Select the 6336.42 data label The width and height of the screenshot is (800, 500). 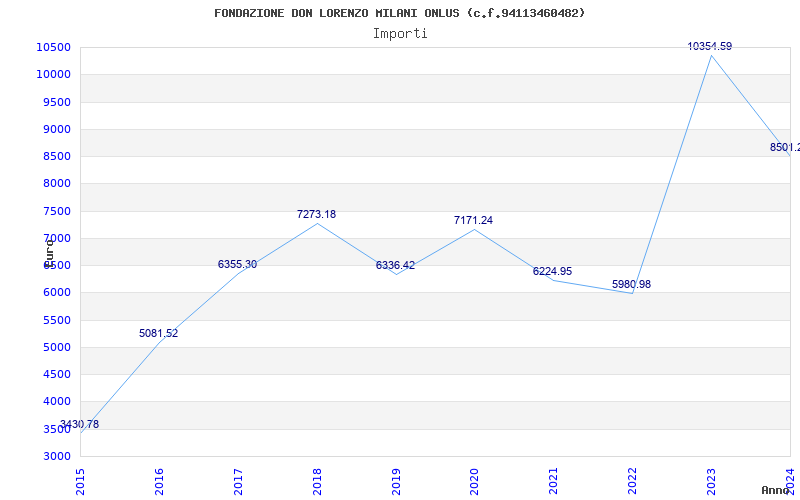tap(395, 265)
